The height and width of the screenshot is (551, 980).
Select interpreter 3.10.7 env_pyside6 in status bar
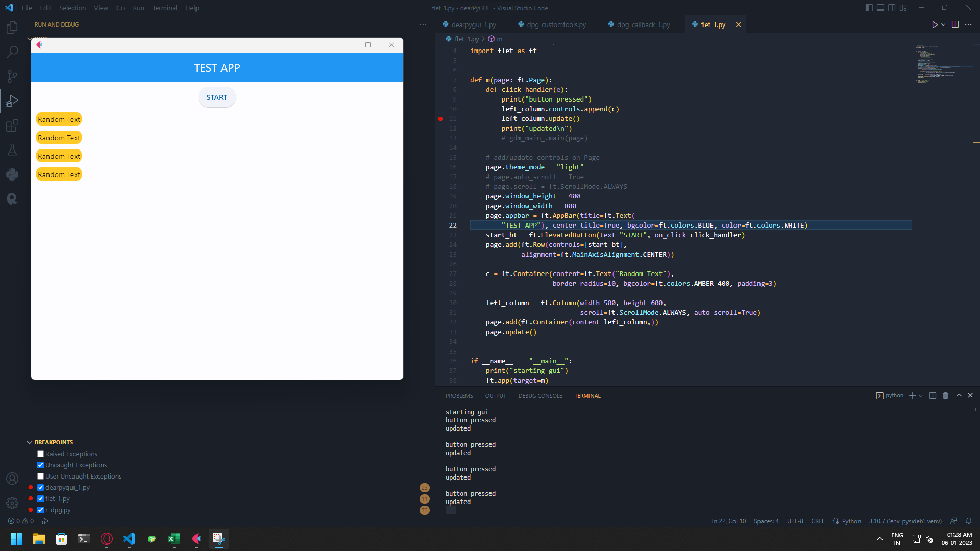pyautogui.click(x=905, y=521)
